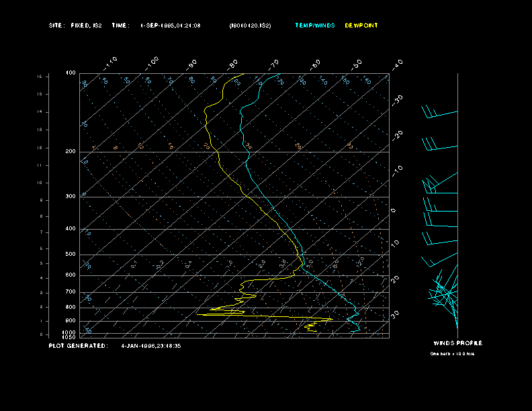532x411 pixels.
Task: Click the 500 pressure level label
Action: pyautogui.click(x=71, y=254)
